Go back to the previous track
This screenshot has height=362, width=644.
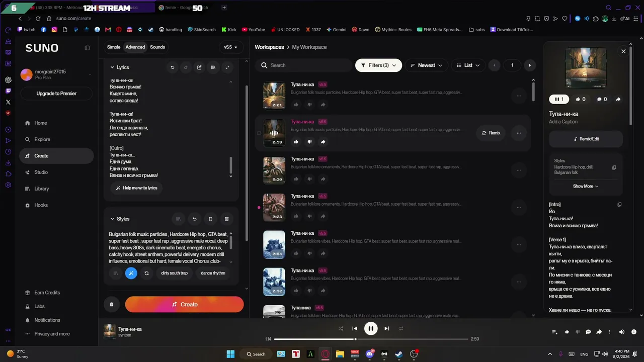[355, 328]
